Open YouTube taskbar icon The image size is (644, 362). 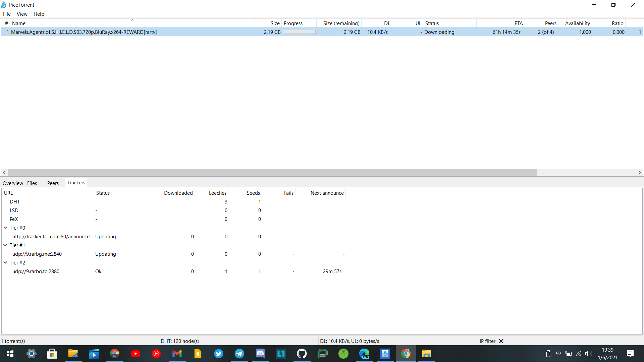[x=135, y=354]
